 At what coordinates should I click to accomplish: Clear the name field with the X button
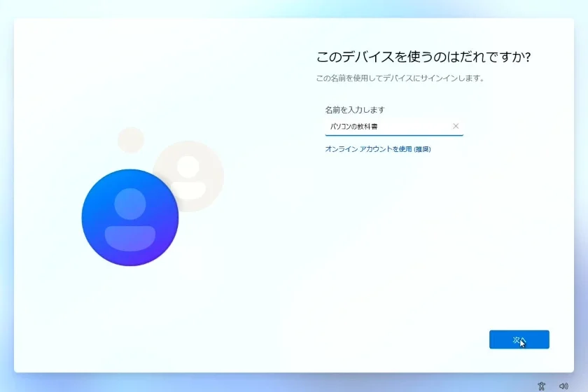point(456,127)
